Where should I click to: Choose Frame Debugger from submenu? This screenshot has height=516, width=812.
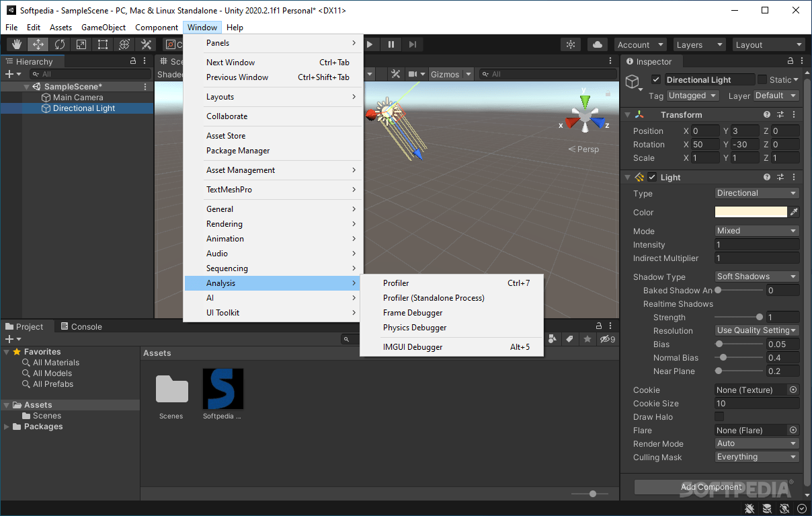(452, 313)
